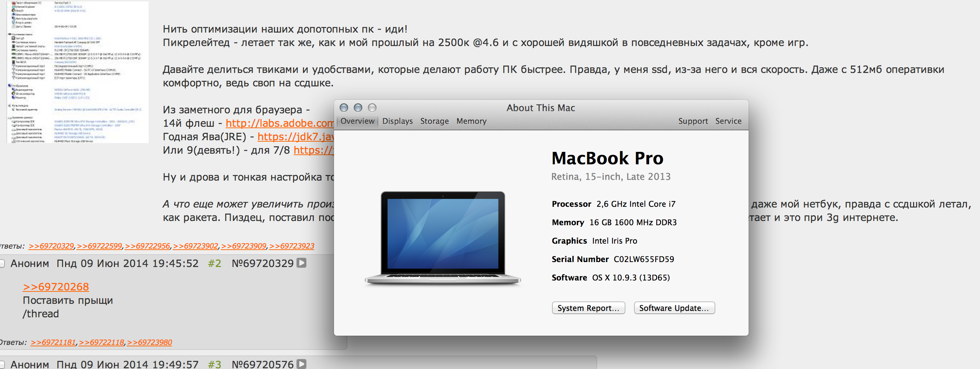Switch to the Displays tab
Image resolution: width=980 pixels, height=369 pixels.
397,121
